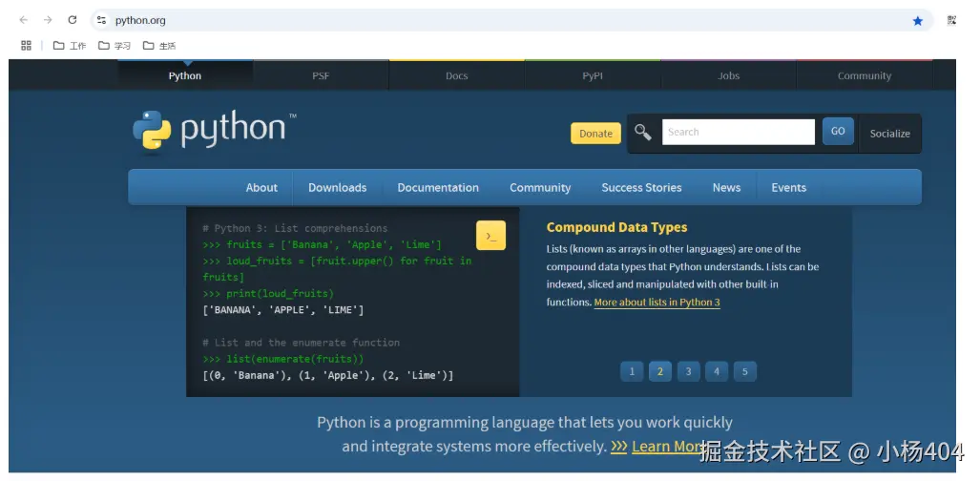This screenshot has height=481, width=980.
Task: Click the Search input field
Action: [739, 132]
